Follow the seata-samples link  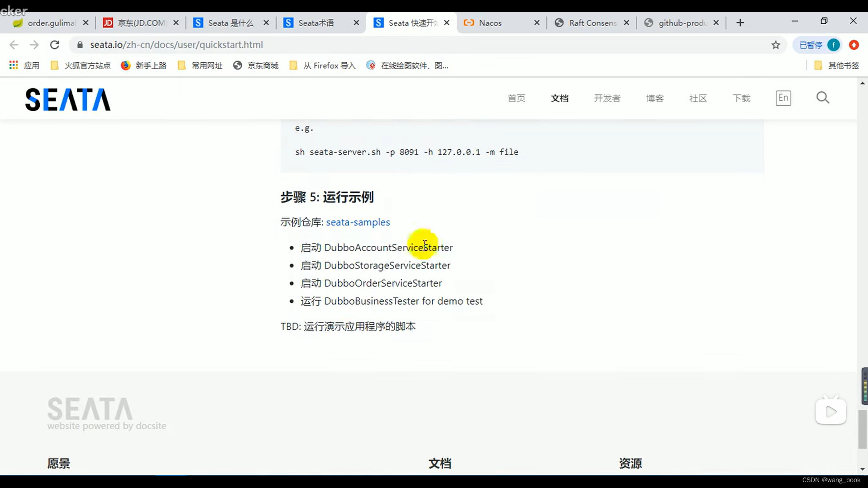point(358,222)
